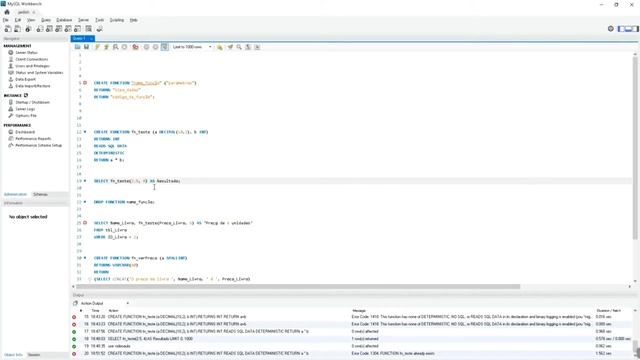Screen dimensions: 640x360
Task: Show the find panel magnifier icon
Action: pos(239,47)
